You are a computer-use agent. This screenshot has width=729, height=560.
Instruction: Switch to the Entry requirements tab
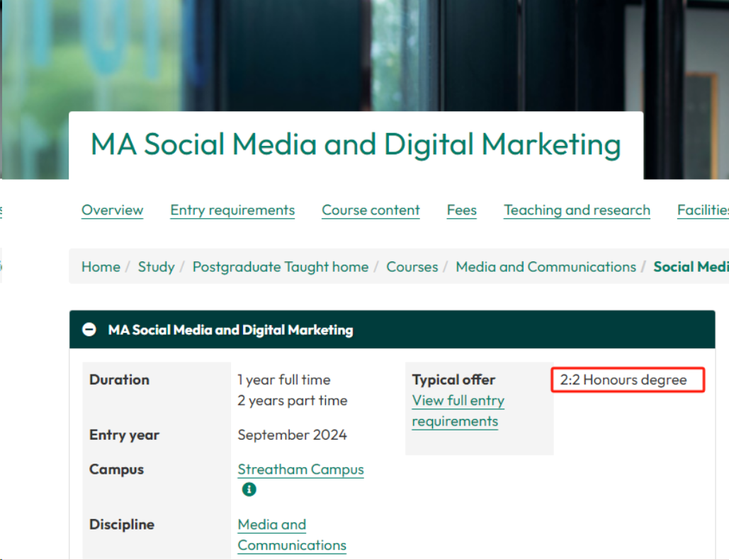232,210
